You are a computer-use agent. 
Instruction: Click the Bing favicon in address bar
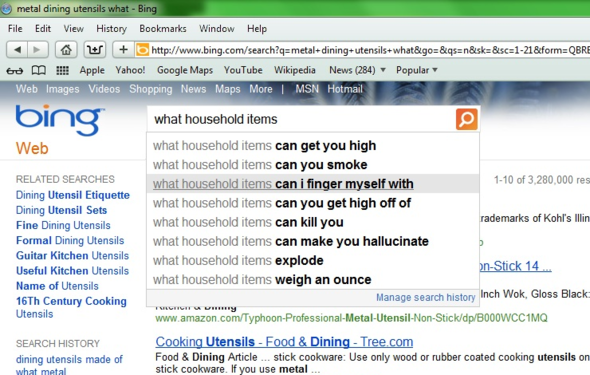click(x=142, y=50)
